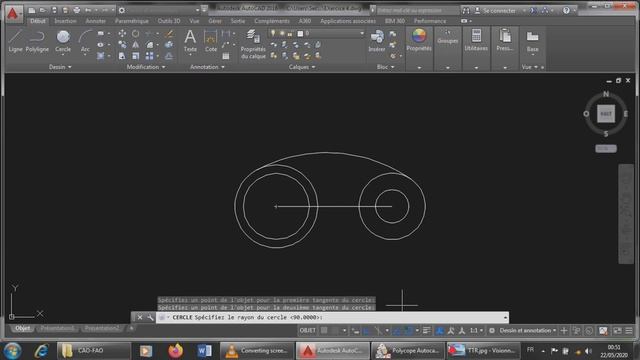Click the status bar customization menu icon
The height and width of the screenshot is (360, 640).
(629, 331)
